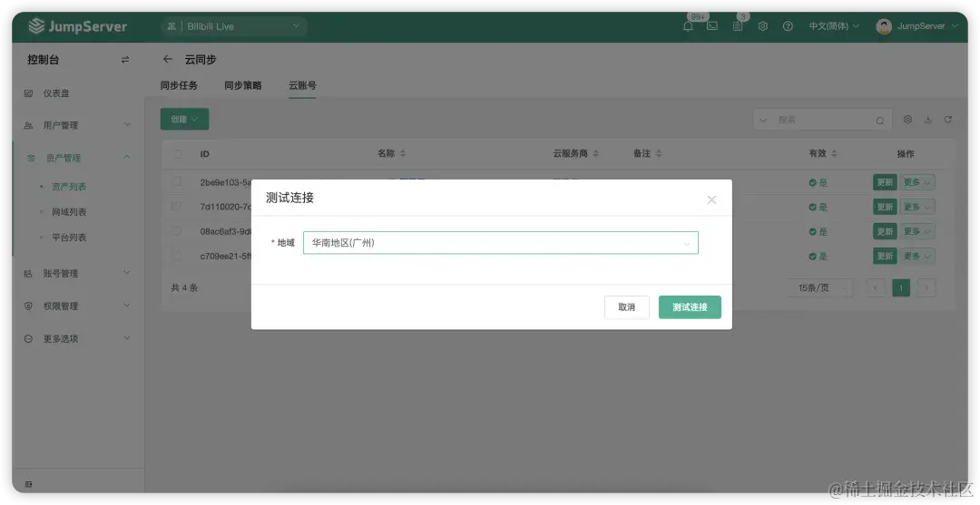Open the 创建 create dropdown
The height and width of the screenshot is (505, 980).
(184, 120)
